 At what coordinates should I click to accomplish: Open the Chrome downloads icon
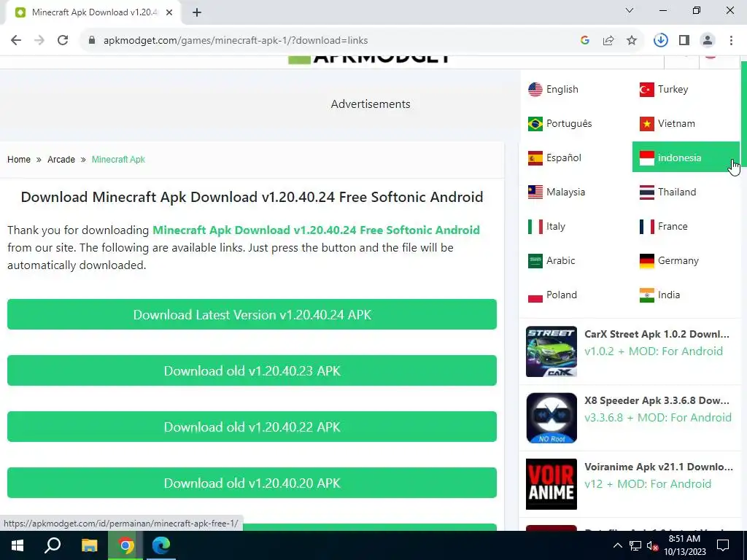(x=661, y=41)
